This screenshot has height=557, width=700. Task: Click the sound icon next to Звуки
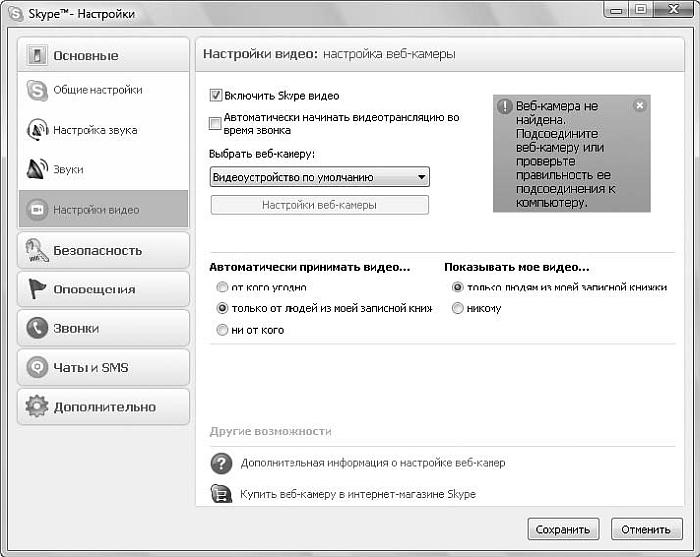(x=36, y=170)
